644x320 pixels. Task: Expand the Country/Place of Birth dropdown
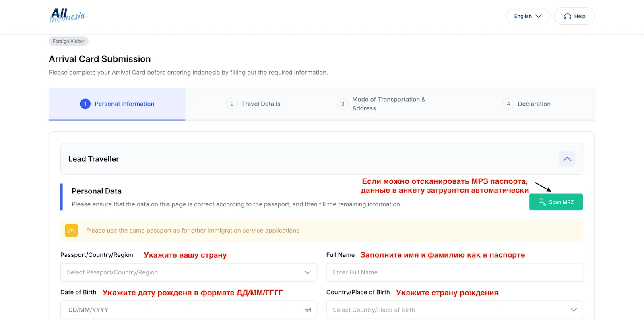point(454,310)
